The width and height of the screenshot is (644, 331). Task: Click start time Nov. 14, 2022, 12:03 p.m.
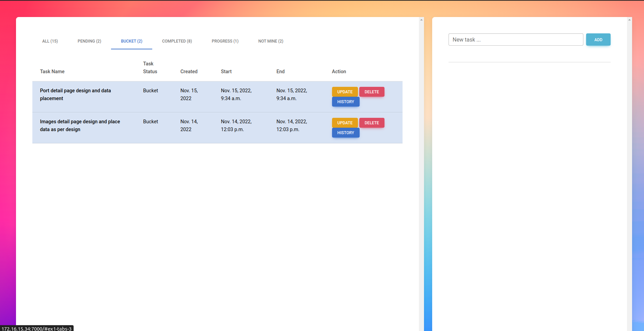[x=236, y=125]
